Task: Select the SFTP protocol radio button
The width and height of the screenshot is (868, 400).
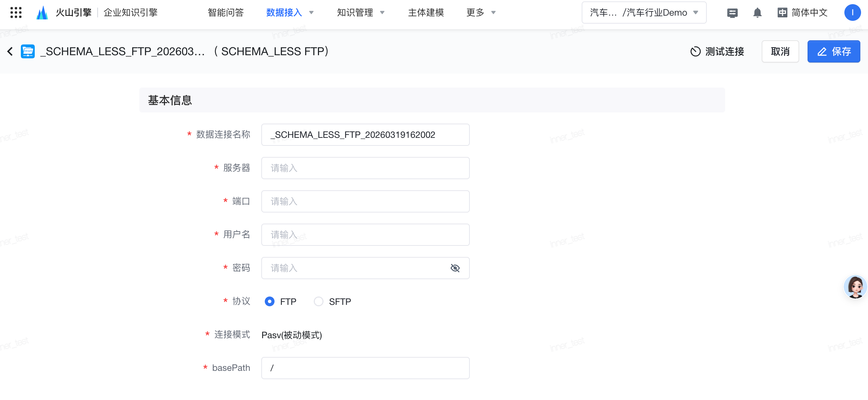Action: (x=318, y=301)
